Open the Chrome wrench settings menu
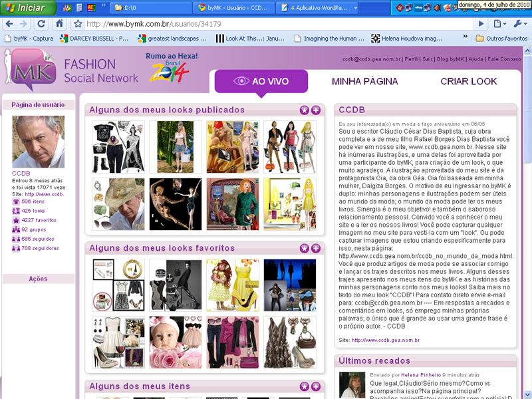Image resolution: width=532 pixels, height=399 pixels. (519, 24)
